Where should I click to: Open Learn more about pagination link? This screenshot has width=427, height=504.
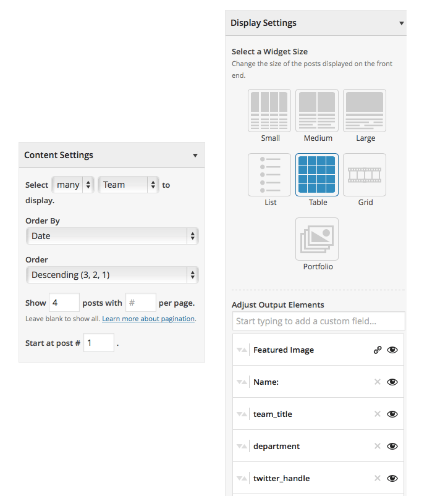(x=148, y=319)
